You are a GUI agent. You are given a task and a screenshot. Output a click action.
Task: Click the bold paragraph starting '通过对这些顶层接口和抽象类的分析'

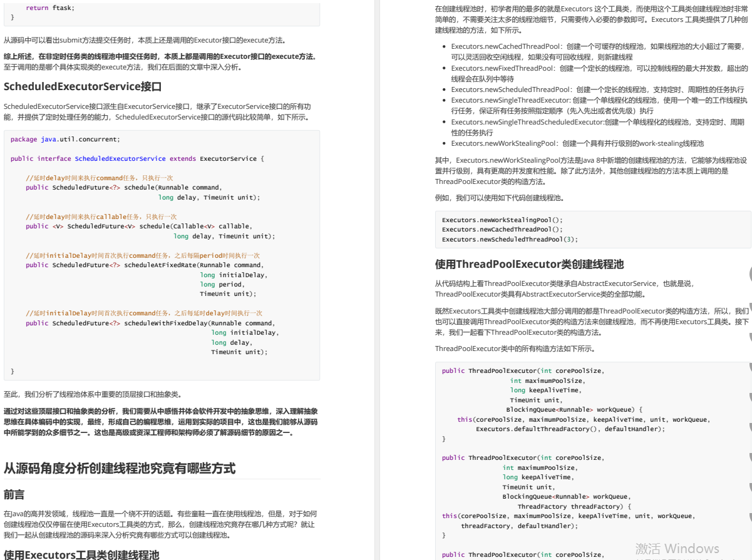(x=161, y=422)
